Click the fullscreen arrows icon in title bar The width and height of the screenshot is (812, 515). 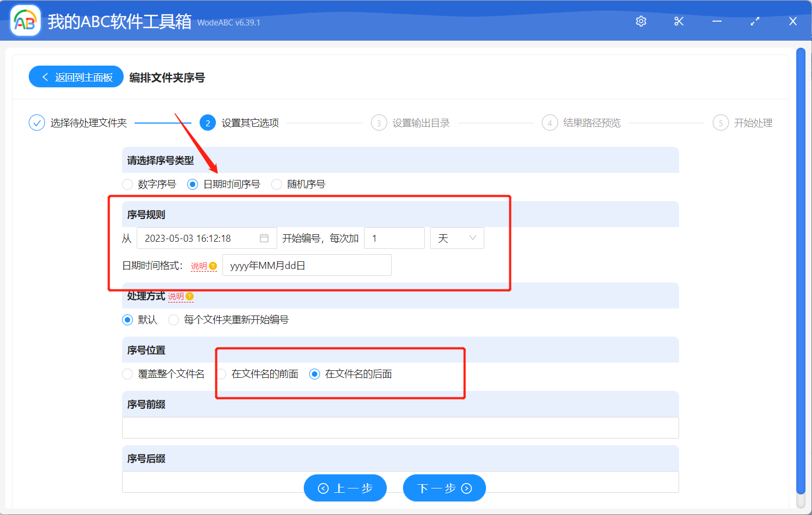tap(755, 21)
